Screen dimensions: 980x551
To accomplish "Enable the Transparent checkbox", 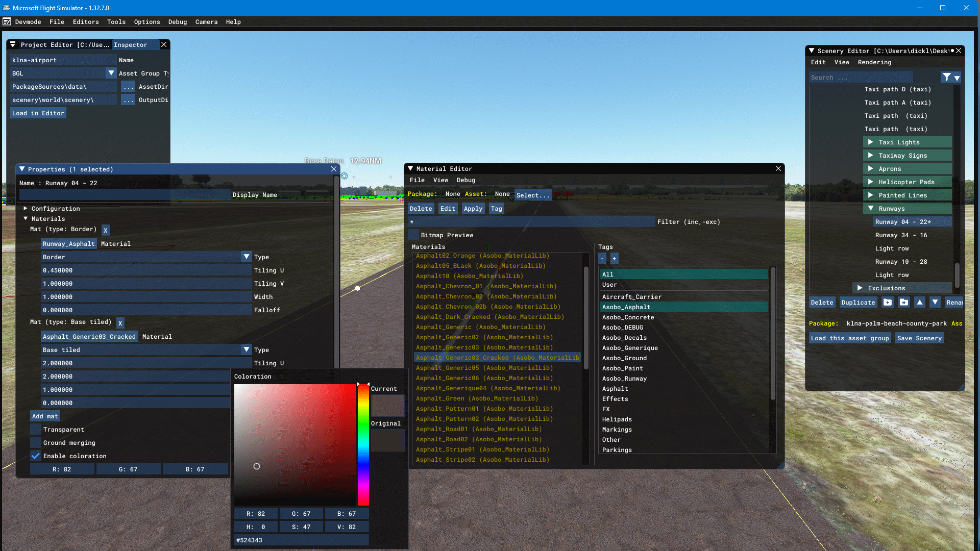I will (x=35, y=429).
